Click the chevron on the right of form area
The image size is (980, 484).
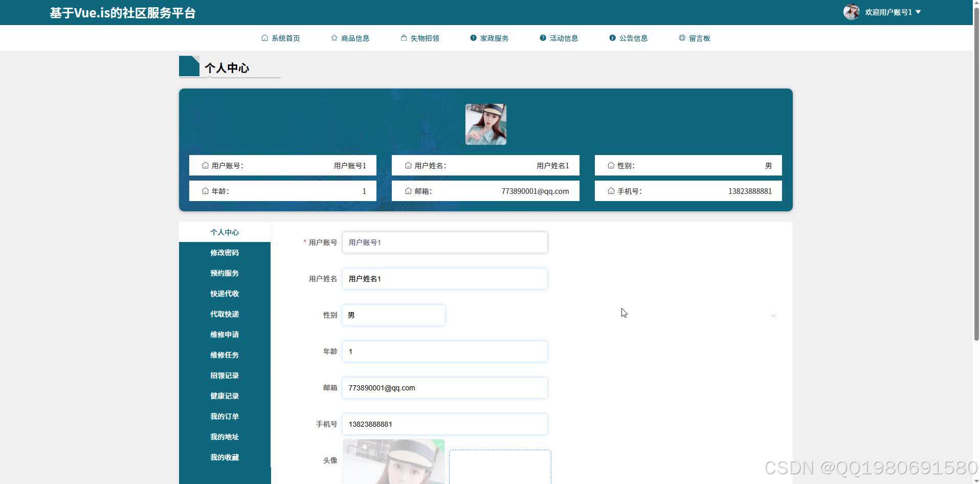[x=773, y=316]
